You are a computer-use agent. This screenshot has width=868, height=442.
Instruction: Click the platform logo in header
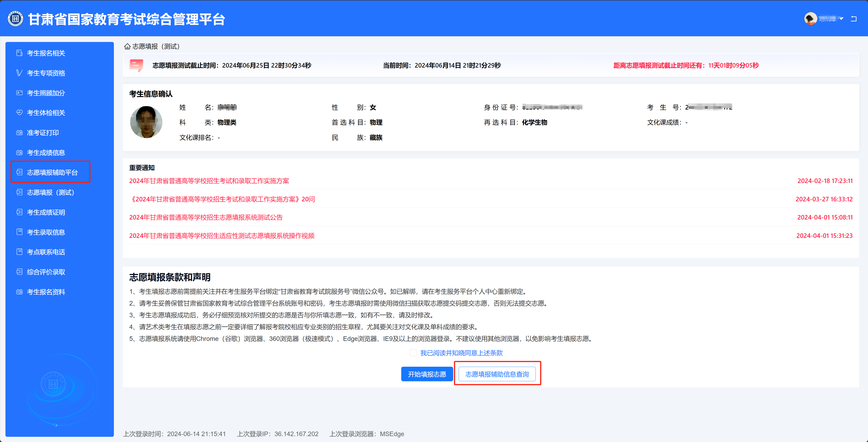pos(15,19)
